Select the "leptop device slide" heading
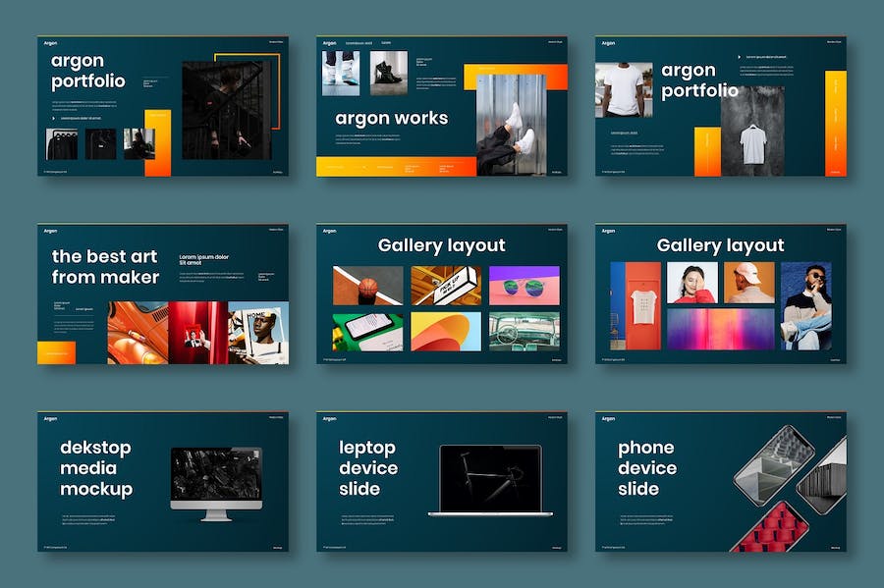 pyautogui.click(x=368, y=468)
